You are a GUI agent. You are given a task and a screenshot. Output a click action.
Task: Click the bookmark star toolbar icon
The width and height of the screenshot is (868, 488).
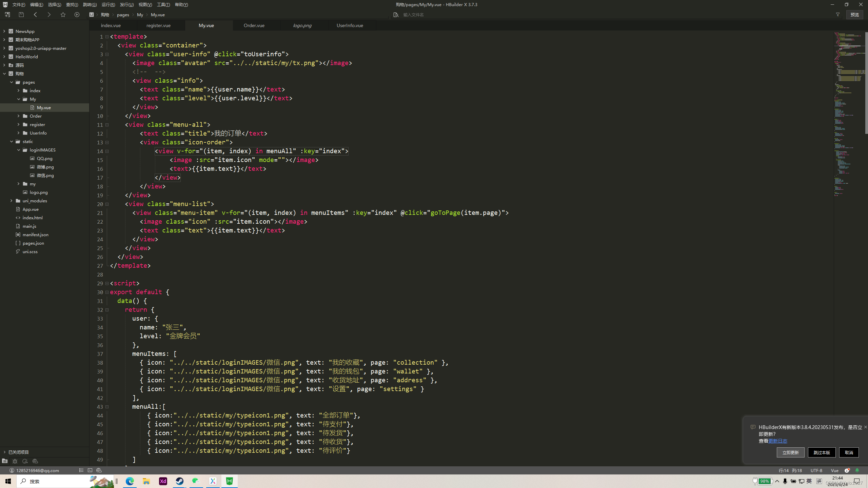point(63,15)
